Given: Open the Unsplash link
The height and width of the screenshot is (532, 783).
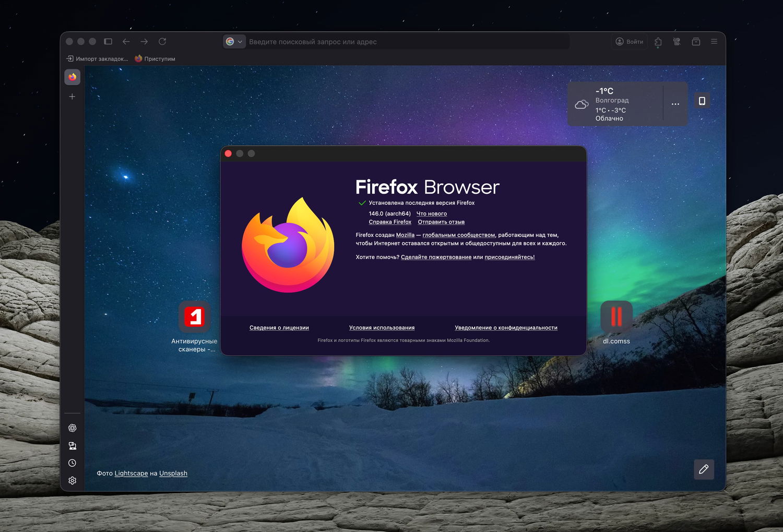Looking at the screenshot, I should [x=173, y=474].
